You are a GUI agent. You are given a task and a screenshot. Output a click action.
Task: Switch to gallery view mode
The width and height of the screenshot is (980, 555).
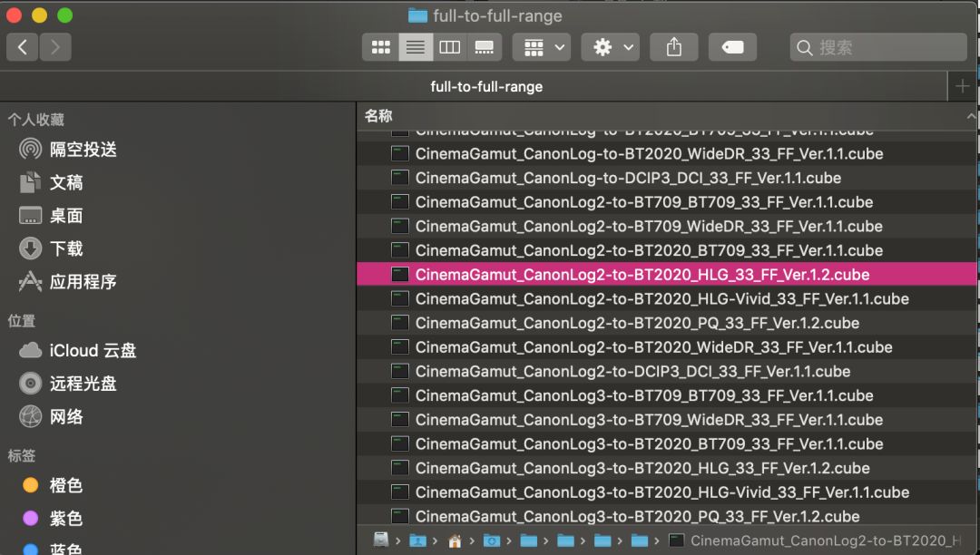[x=485, y=47]
